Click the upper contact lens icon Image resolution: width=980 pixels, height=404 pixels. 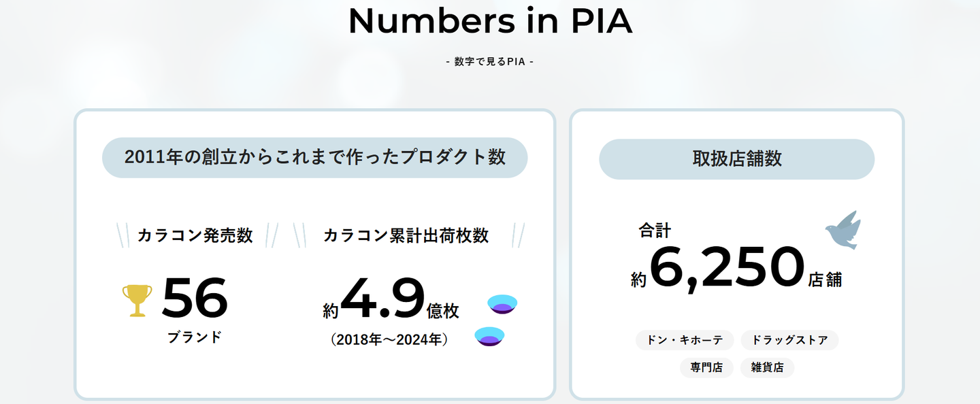[503, 304]
